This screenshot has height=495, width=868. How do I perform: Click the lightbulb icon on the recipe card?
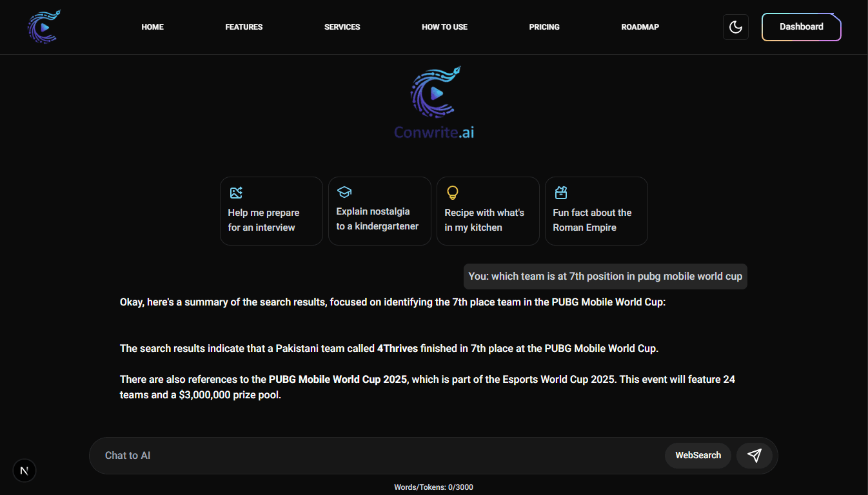point(453,192)
